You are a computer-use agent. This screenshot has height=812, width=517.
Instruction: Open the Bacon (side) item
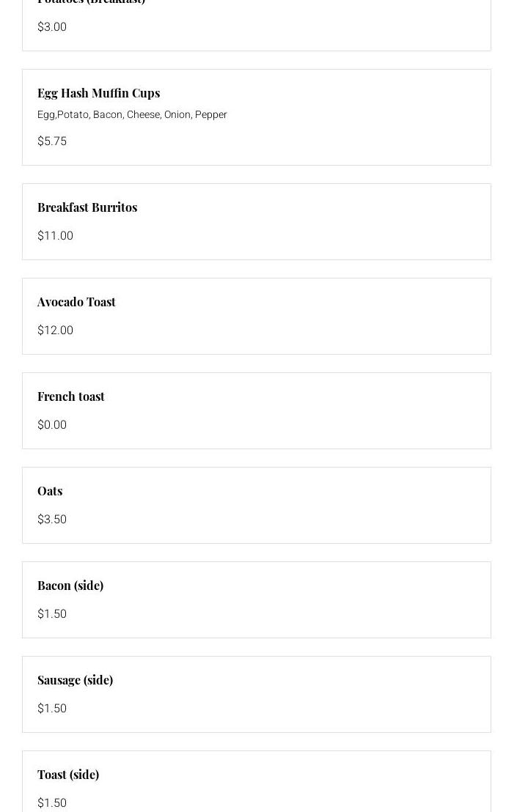(x=70, y=586)
